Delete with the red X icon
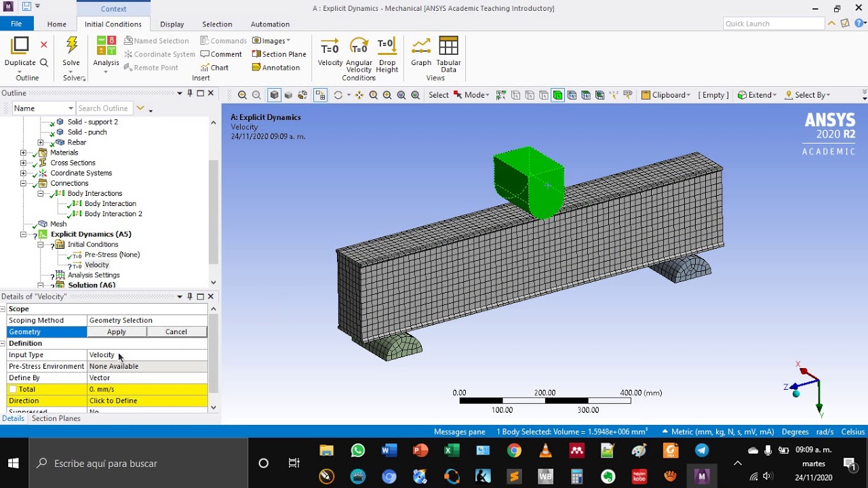 click(43, 45)
